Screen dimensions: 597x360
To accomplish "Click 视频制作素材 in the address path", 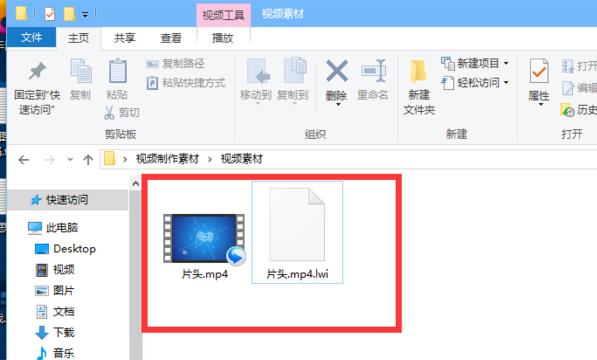I will [x=168, y=159].
